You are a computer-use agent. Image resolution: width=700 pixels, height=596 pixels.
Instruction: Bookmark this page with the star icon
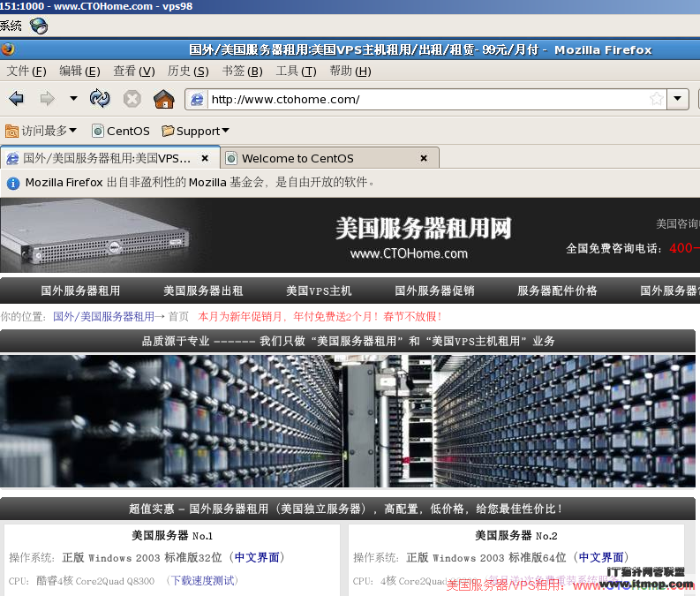656,99
